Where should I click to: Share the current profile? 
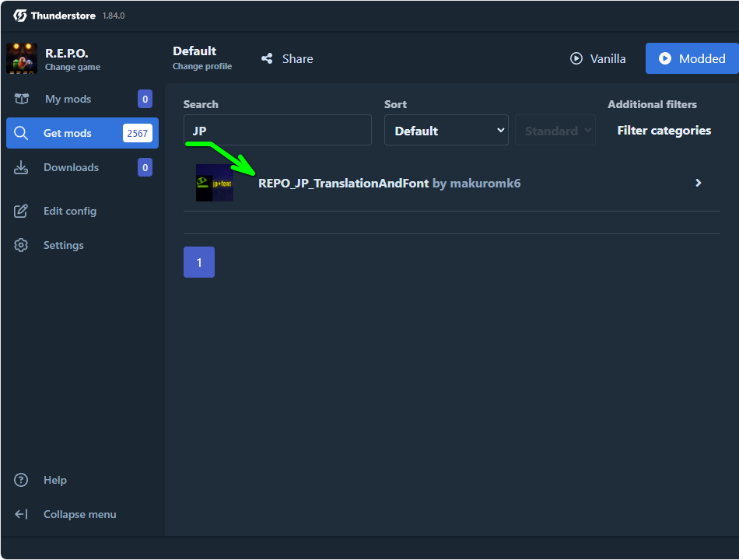tap(287, 58)
